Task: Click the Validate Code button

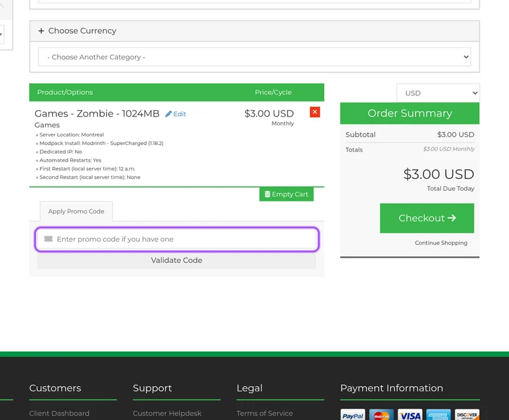Action: click(x=176, y=260)
